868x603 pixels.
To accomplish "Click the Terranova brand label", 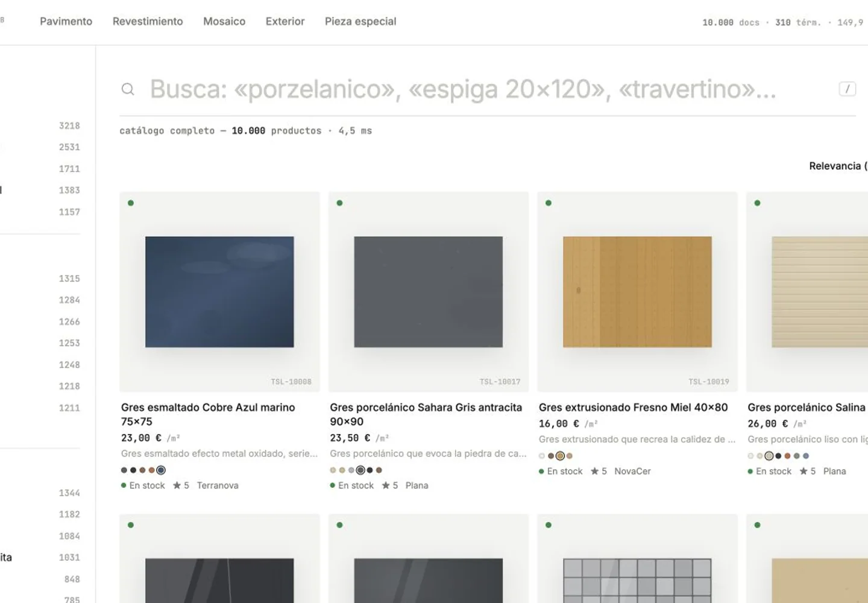I will [x=218, y=485].
